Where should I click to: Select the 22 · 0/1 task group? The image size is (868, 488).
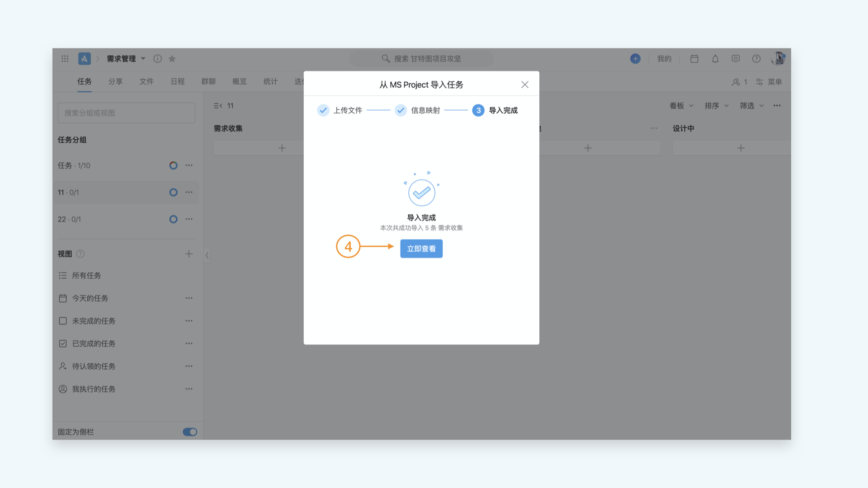coord(126,219)
